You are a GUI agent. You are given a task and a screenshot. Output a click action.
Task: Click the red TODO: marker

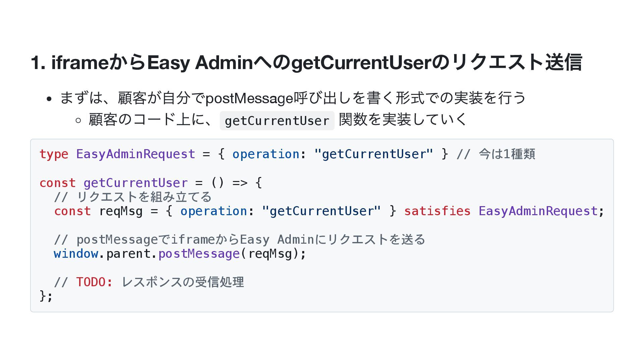(94, 282)
